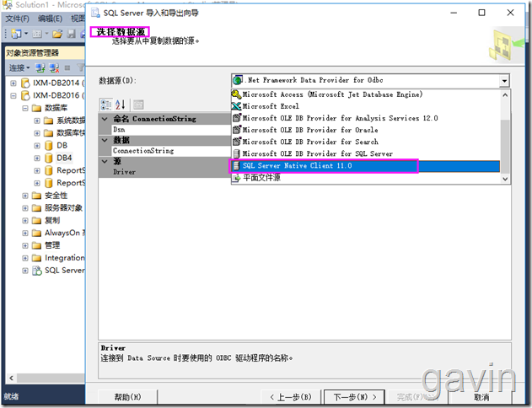Select the IXM-DB2016 server icon
The image size is (532, 408).
[25, 95]
